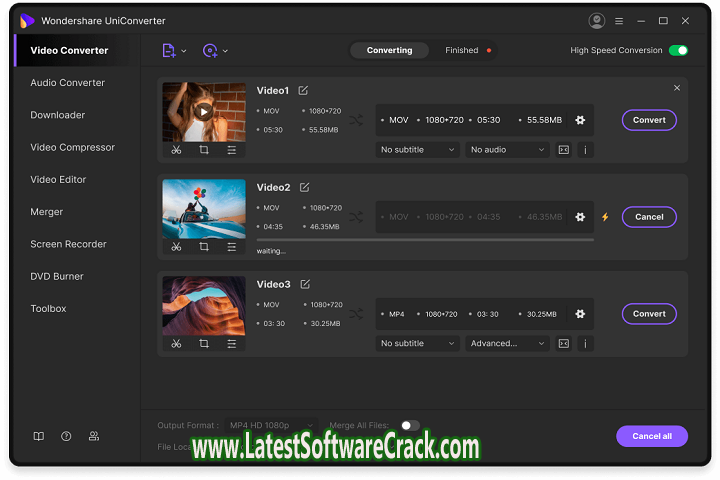Click the scissors trim icon under Video1
The height and width of the screenshot is (480, 720).
pos(176,150)
